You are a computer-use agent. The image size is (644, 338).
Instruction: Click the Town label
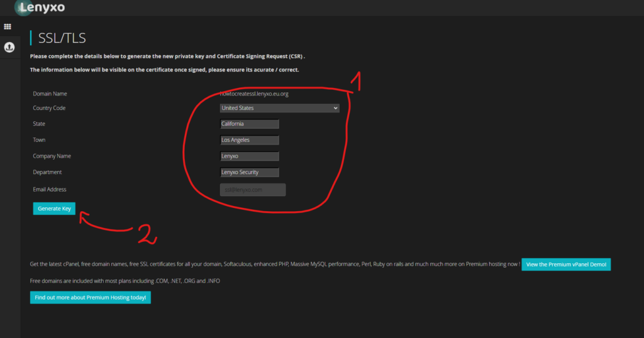(x=39, y=140)
